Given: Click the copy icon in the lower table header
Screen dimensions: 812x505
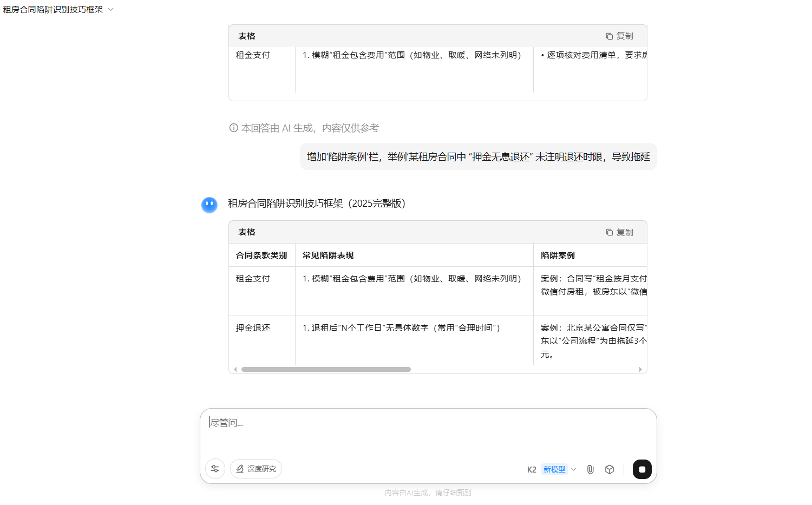Looking at the screenshot, I should tap(610, 232).
